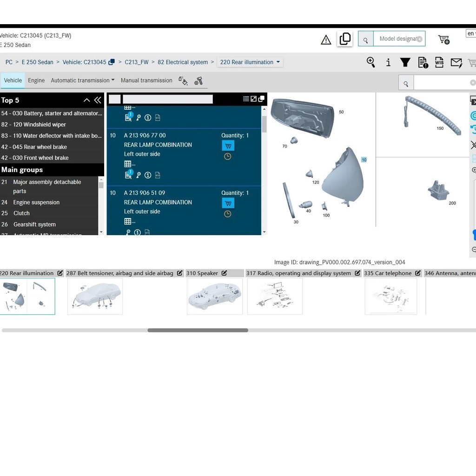Switch parts list to list view icon
This screenshot has width=476, height=476.
(x=246, y=99)
